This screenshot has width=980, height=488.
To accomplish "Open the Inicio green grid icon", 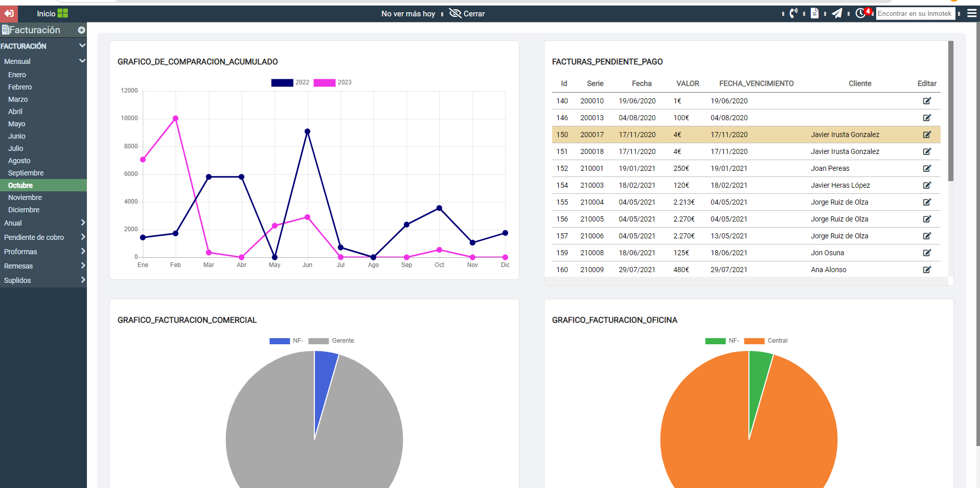I will (x=63, y=13).
